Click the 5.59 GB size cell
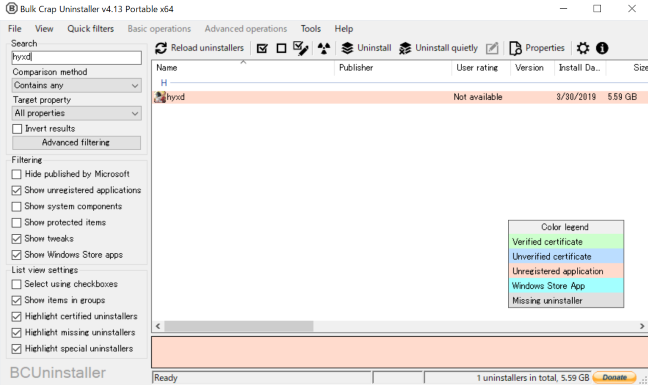This screenshot has width=648, height=385. [x=622, y=97]
